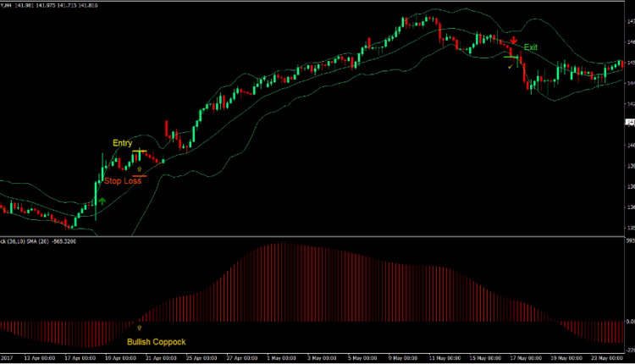Image resolution: width=635 pixels, height=364 pixels.
Task: Select the orange arrow below the Entry line
Action: (x=139, y=169)
